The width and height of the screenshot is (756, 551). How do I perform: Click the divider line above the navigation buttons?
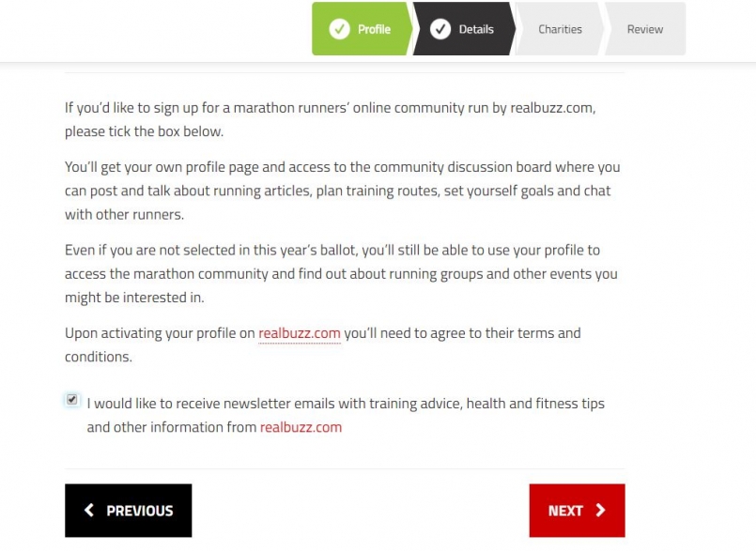tap(345, 468)
